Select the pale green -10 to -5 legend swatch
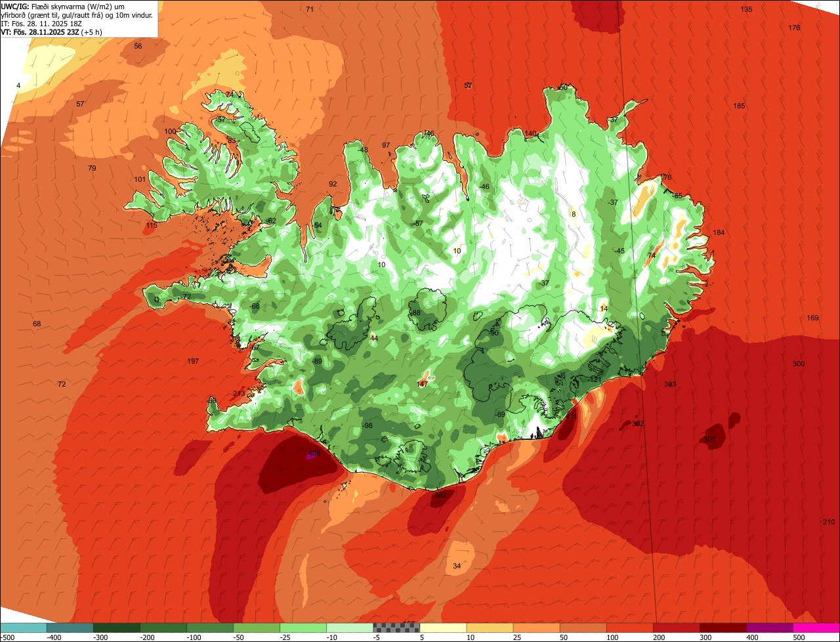The height and width of the screenshot is (642, 840). tap(350, 628)
